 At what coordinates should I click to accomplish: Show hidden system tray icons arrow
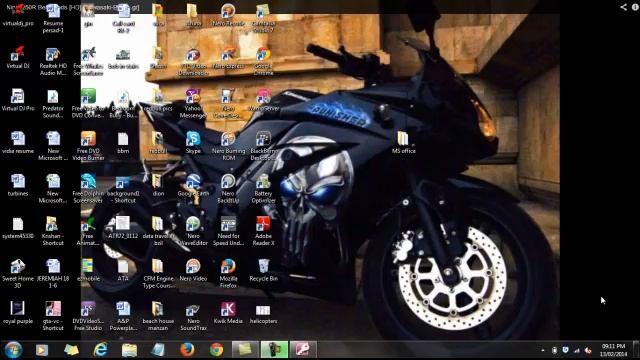coord(542,350)
